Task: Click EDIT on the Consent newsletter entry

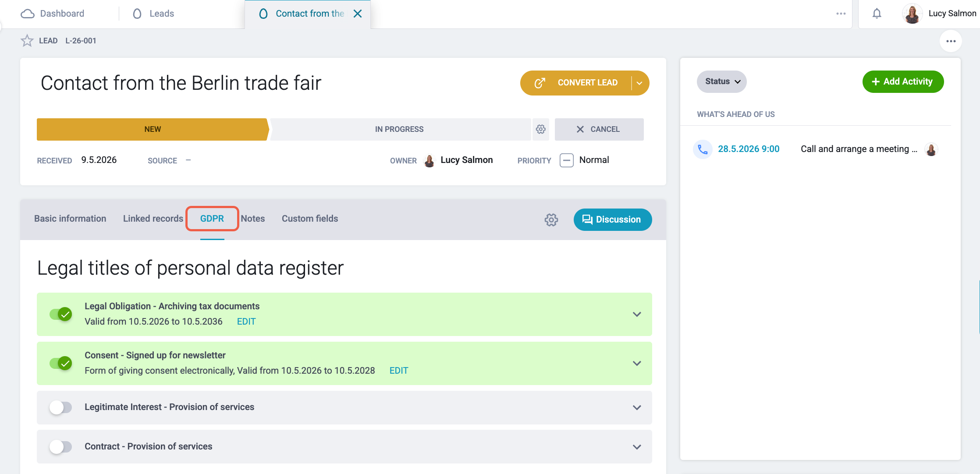Action: click(399, 371)
